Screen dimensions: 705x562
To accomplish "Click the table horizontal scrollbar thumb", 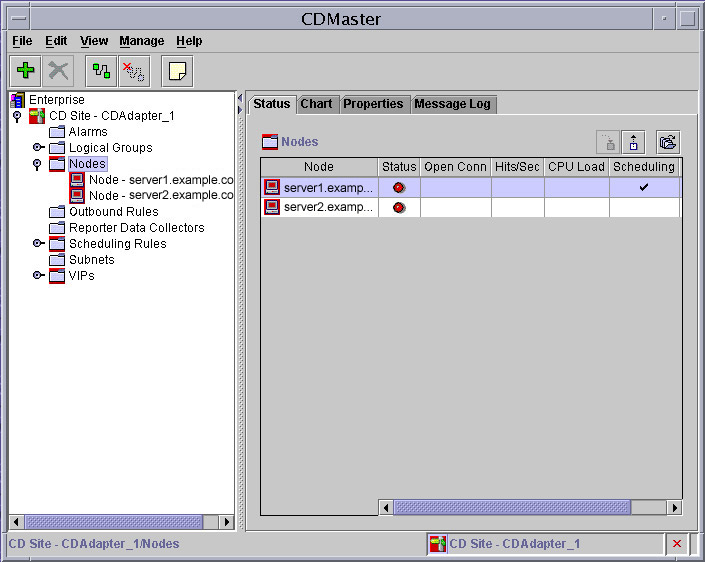I will [512, 508].
